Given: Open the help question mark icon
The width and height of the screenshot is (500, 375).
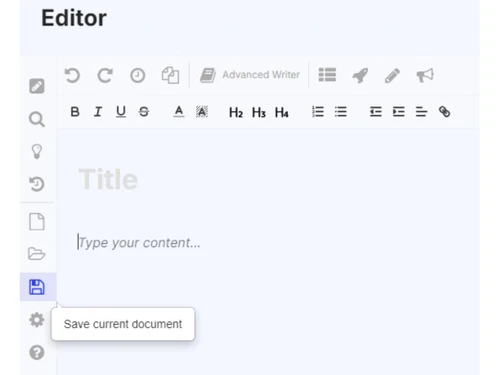Looking at the screenshot, I should click(x=37, y=353).
